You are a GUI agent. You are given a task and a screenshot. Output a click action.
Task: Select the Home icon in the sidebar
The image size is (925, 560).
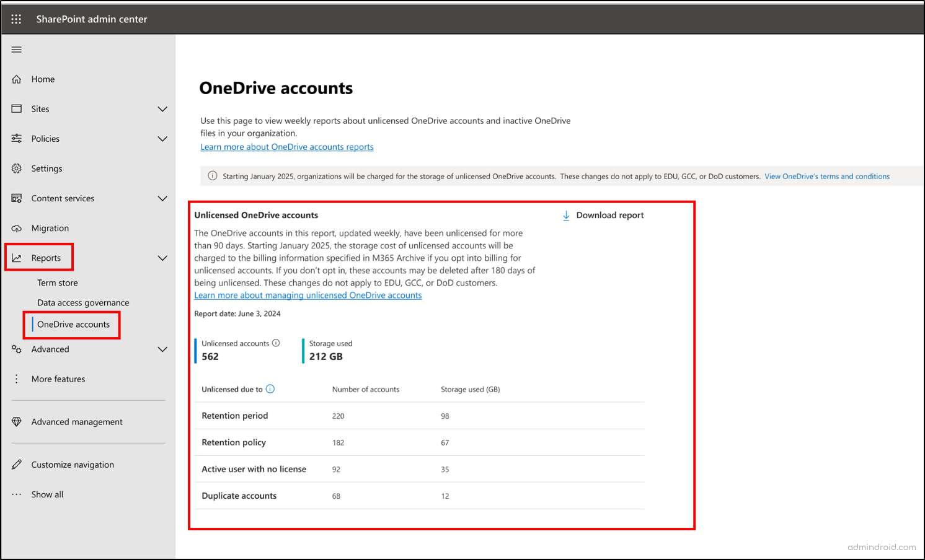point(17,79)
